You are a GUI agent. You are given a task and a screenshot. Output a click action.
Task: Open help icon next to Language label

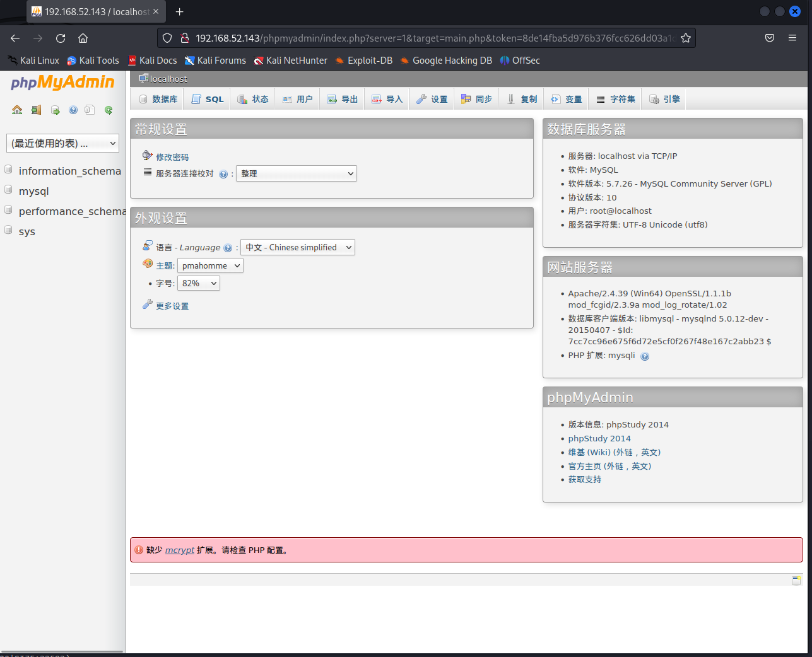[x=228, y=248]
